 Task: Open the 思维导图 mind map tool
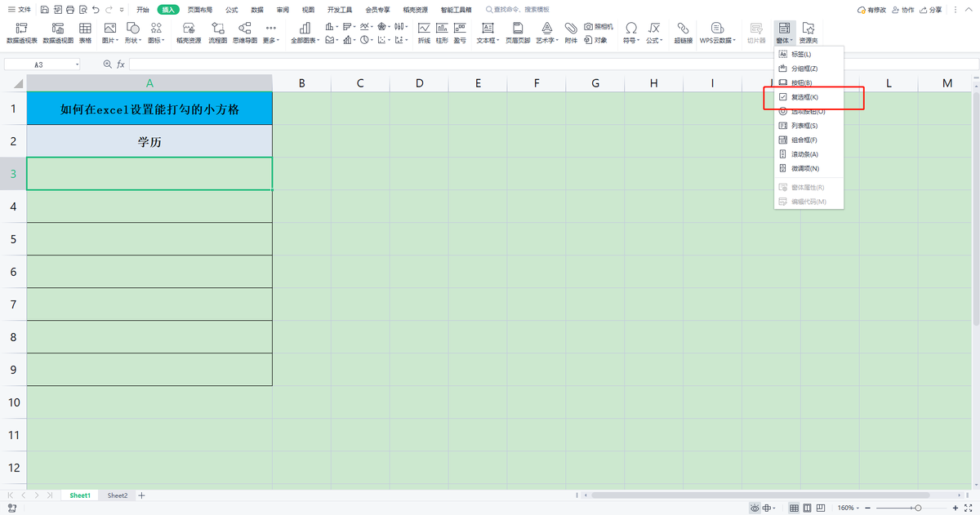[x=245, y=33]
